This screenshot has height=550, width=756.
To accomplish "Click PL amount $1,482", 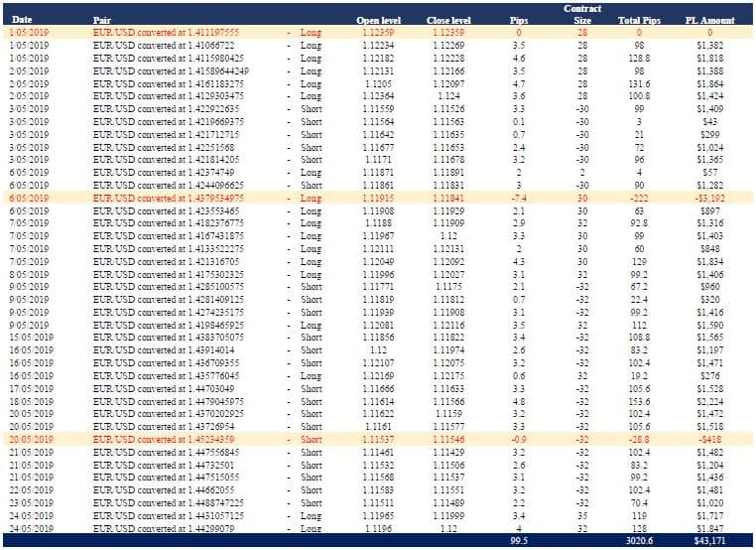I will point(709,453).
